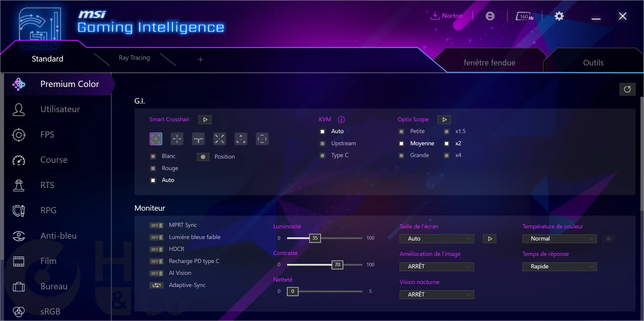Drag the Luminosité slider to adjust
This screenshot has width=644, height=321.
click(314, 238)
